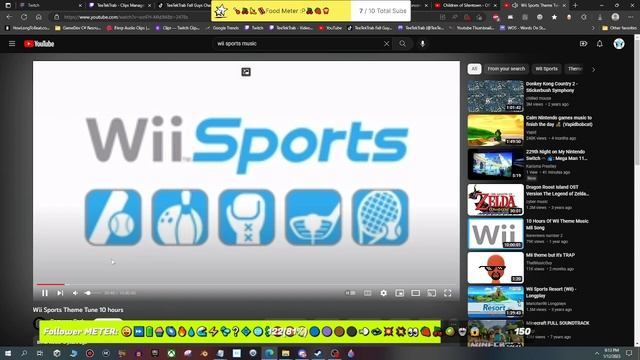Click the Wii Sports Theme Tune 10 hours title

[x=78, y=310]
